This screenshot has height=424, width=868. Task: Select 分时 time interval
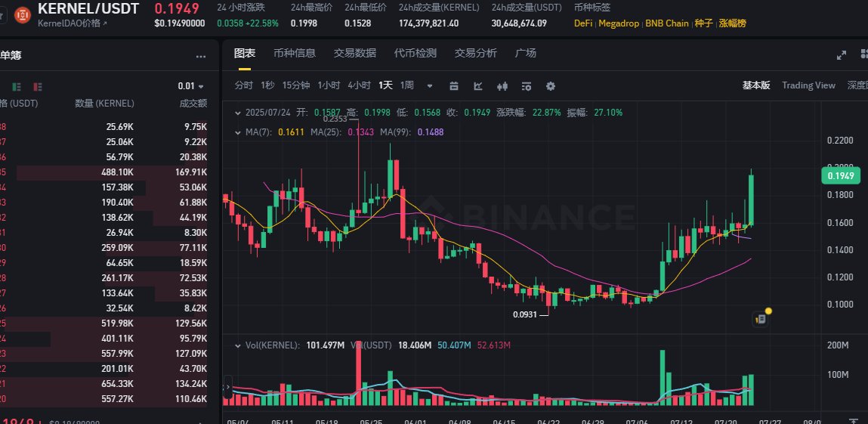(x=243, y=85)
